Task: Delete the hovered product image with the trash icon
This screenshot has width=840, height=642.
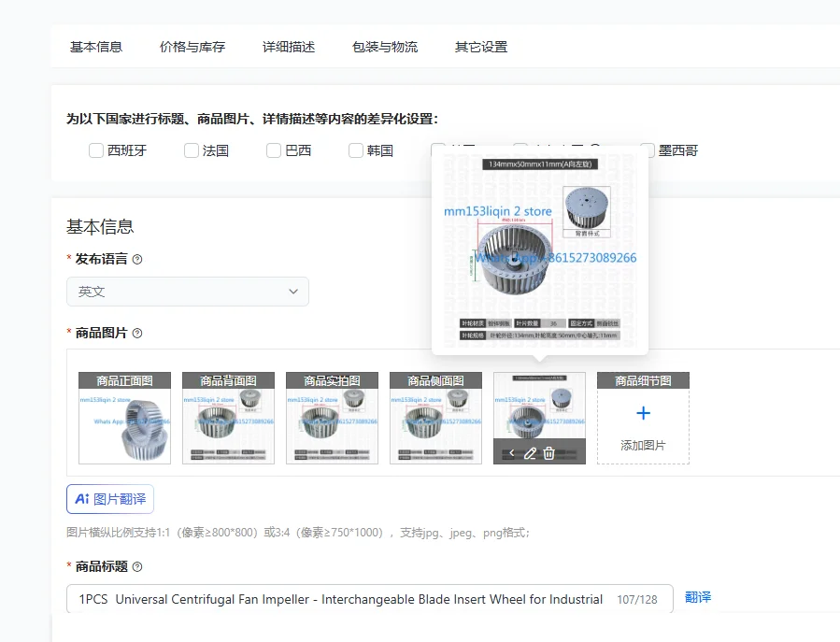Action: [548, 453]
